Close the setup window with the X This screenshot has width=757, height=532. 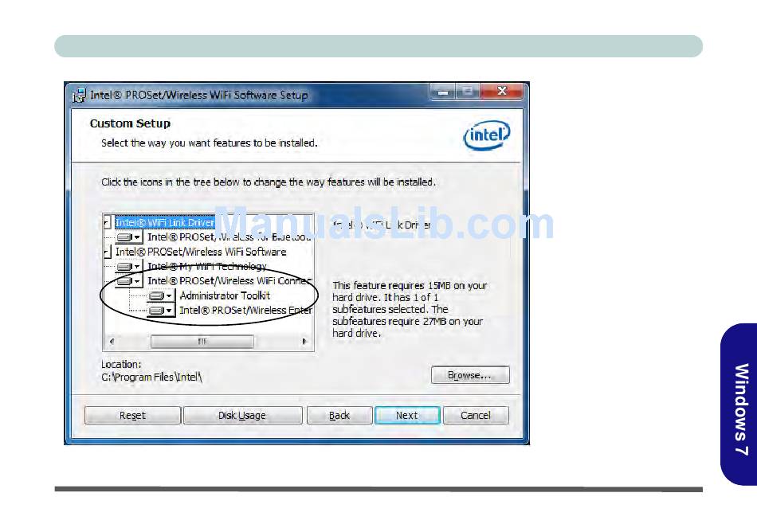(501, 92)
